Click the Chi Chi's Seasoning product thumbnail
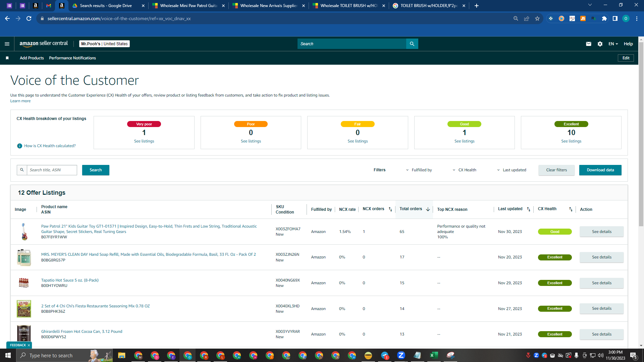The height and width of the screenshot is (362, 644). click(24, 309)
